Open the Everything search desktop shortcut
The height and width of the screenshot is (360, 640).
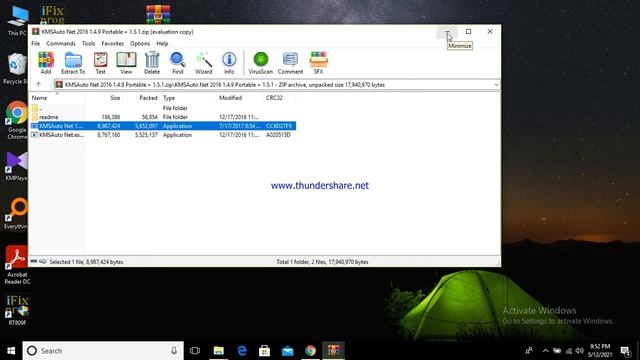click(x=16, y=213)
